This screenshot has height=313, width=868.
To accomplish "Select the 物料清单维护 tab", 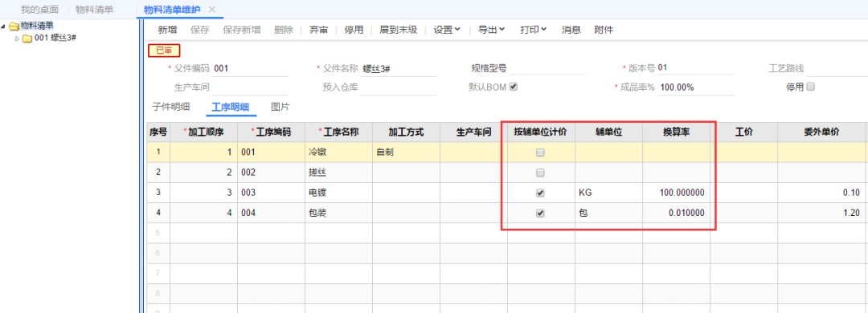I will tap(172, 10).
